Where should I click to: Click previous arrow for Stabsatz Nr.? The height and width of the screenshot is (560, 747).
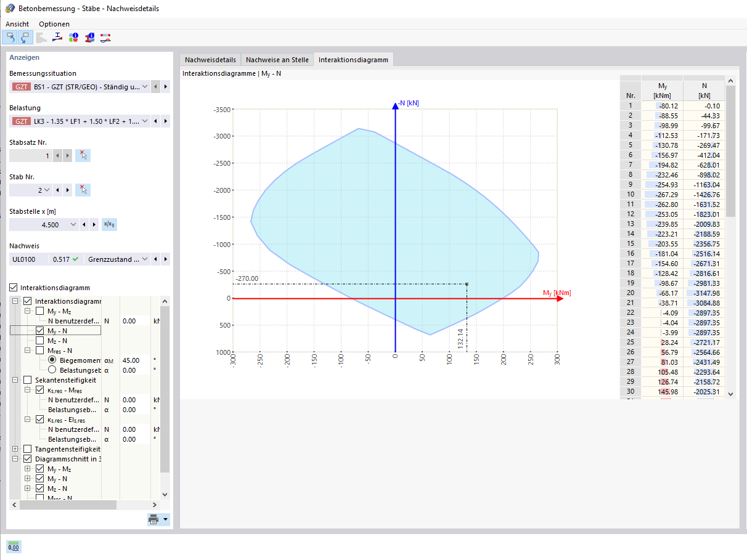(57, 156)
